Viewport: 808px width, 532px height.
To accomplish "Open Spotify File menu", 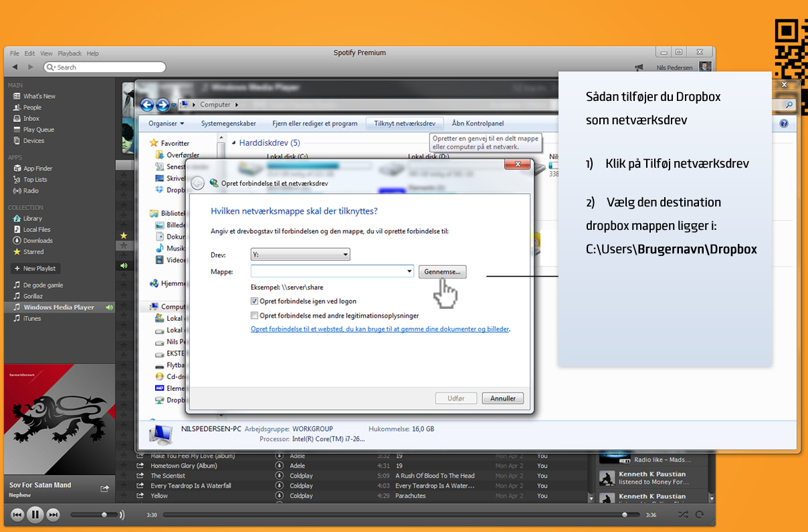I will point(15,53).
